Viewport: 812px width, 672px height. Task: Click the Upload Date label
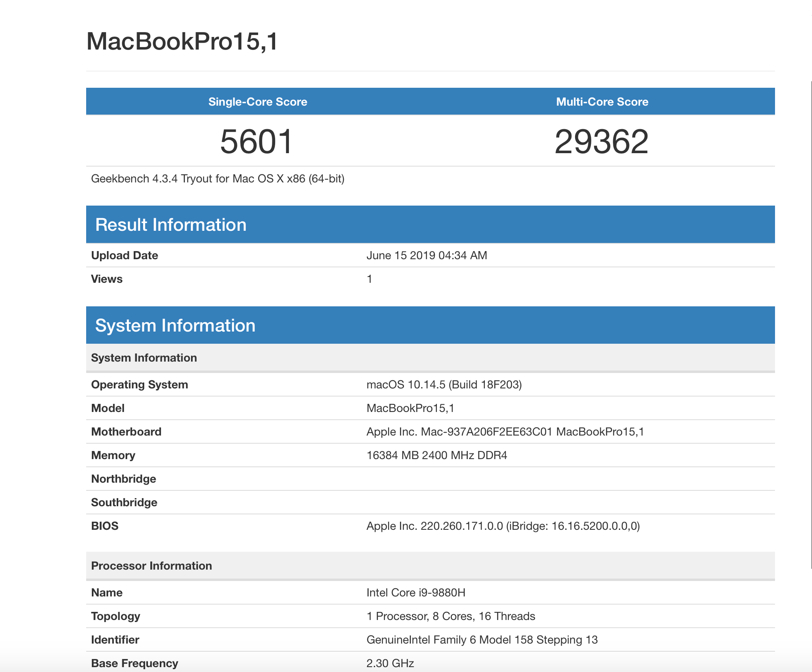(x=124, y=256)
